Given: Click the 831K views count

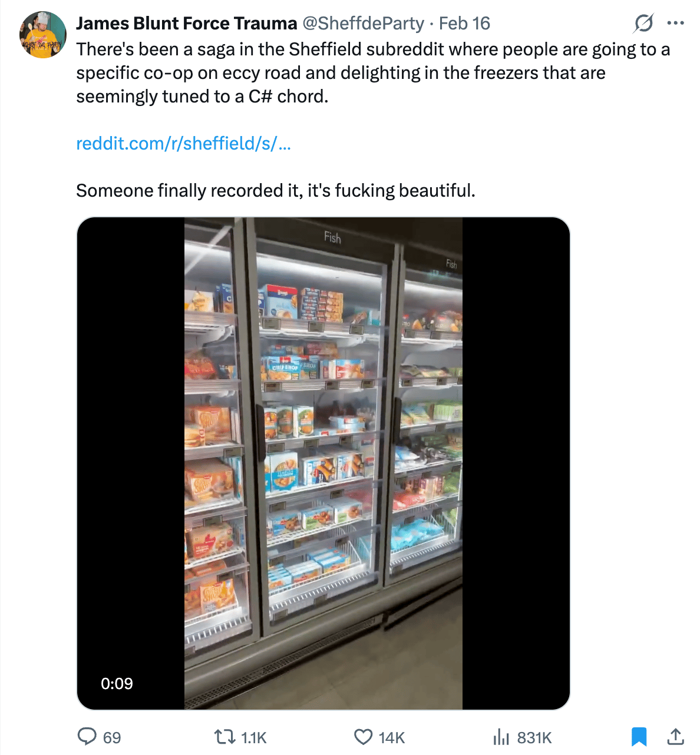Looking at the screenshot, I should click(x=534, y=737).
